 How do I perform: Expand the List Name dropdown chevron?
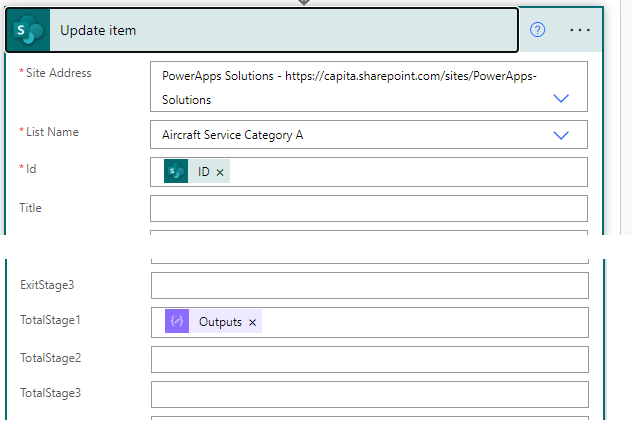click(561, 135)
